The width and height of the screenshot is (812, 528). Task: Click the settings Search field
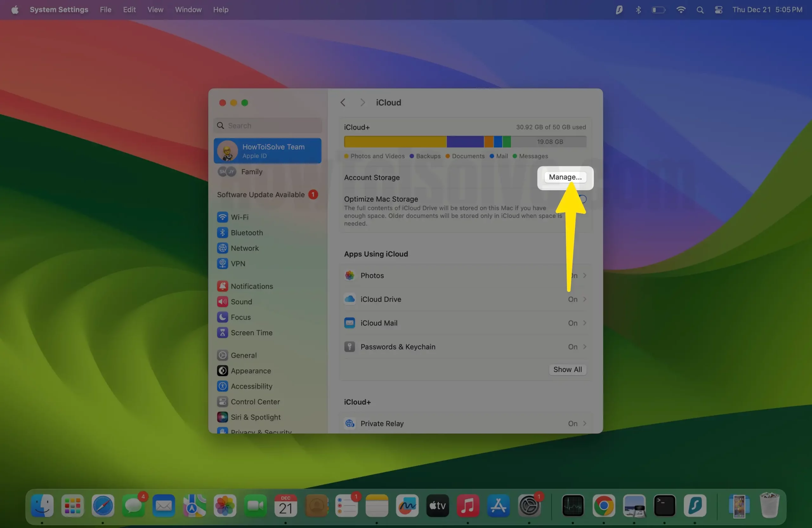click(x=267, y=126)
